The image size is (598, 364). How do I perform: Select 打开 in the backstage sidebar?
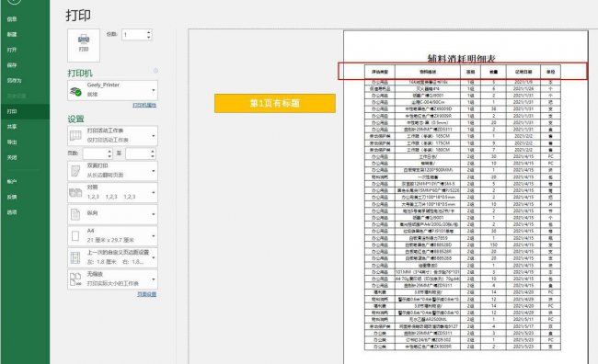12,50
